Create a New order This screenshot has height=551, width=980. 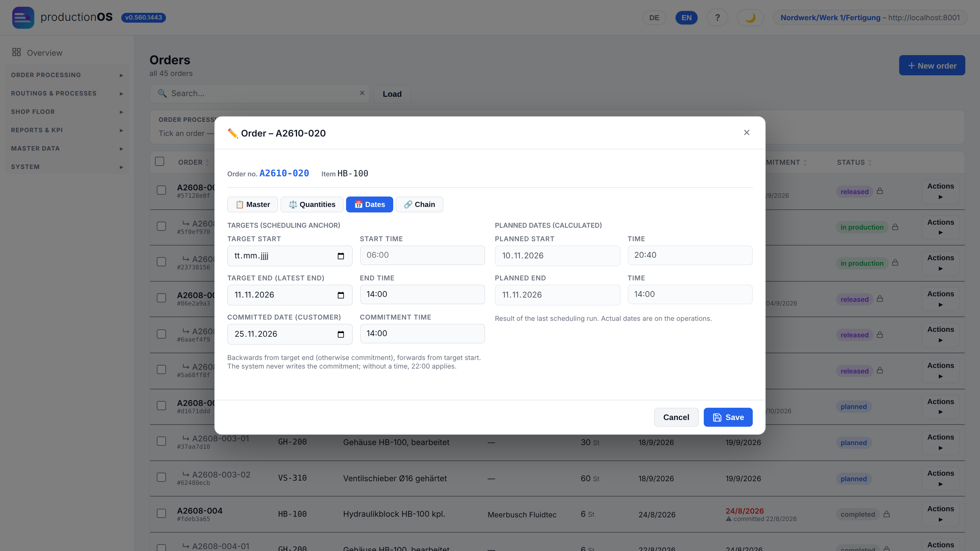click(932, 66)
